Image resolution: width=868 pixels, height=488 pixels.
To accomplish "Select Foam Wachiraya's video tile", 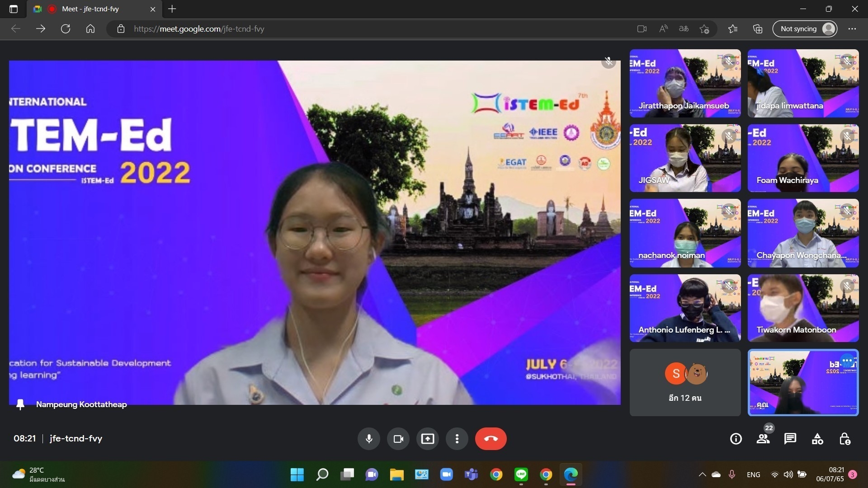I will 803,158.
